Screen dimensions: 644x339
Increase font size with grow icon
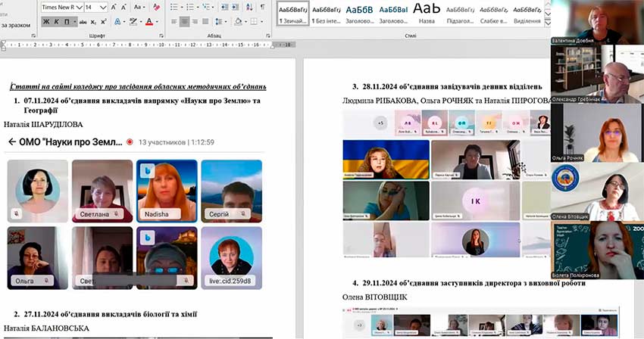pyautogui.click(x=114, y=7)
